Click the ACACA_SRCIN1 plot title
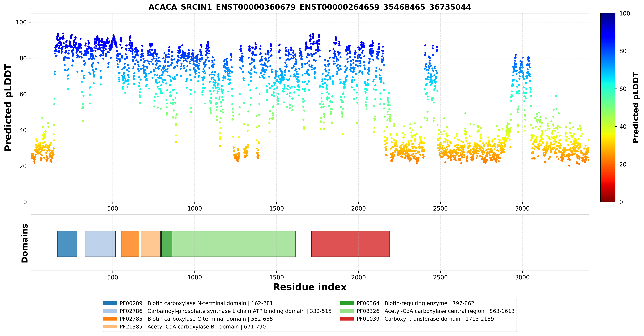The width and height of the screenshot is (644, 336). pos(310,7)
